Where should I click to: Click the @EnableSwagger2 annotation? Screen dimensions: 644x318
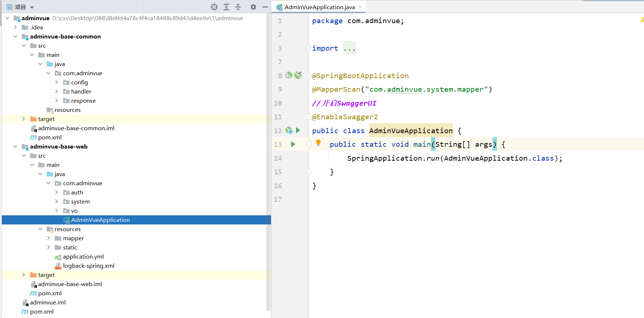point(345,117)
